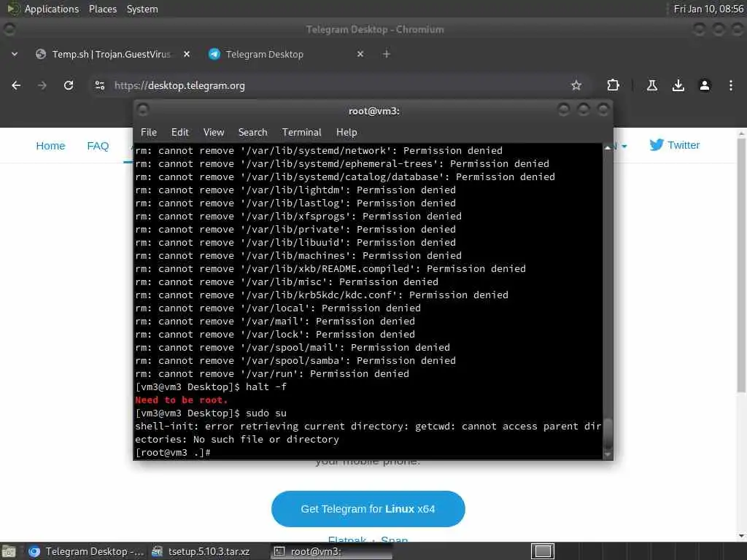Click terminal title 'root@vm3:'
This screenshot has width=747, height=560.
(374, 111)
